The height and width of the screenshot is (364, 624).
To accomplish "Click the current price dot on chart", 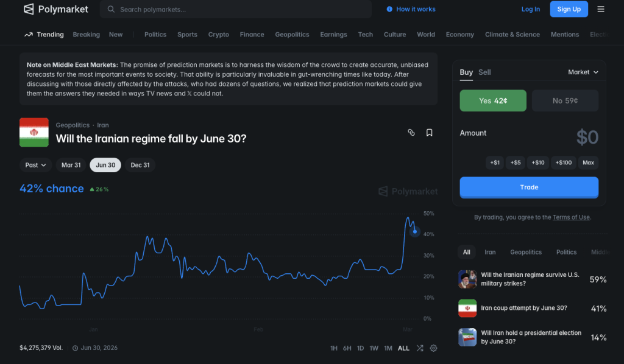I will point(415,231).
